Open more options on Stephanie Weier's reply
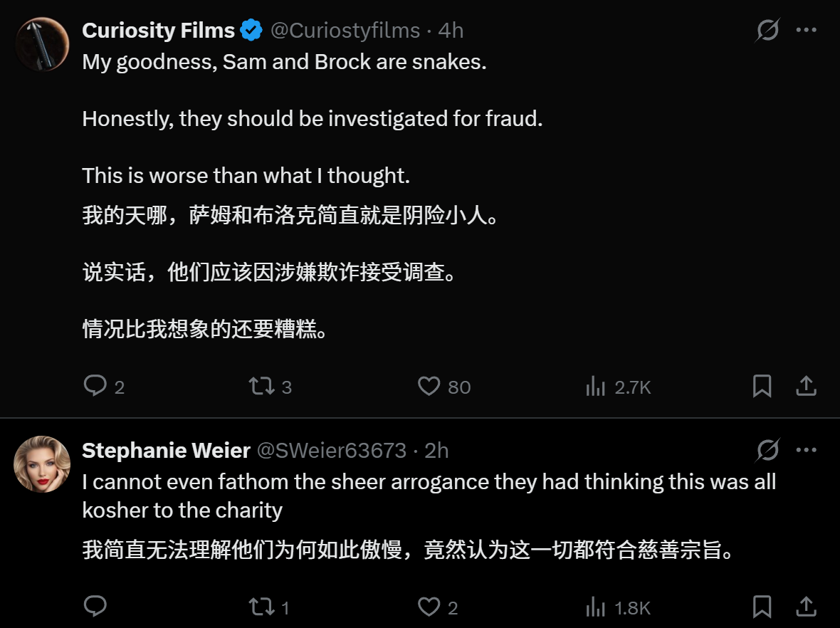 806,450
